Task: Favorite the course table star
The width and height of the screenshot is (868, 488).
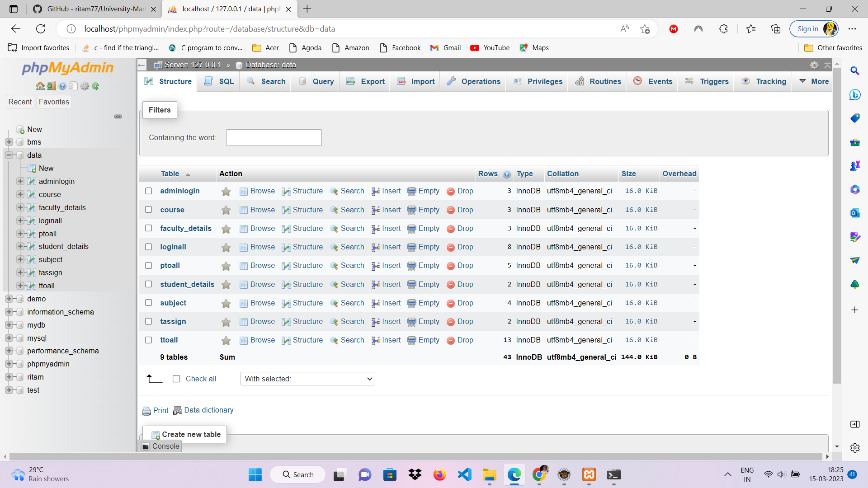Action: pos(226,210)
